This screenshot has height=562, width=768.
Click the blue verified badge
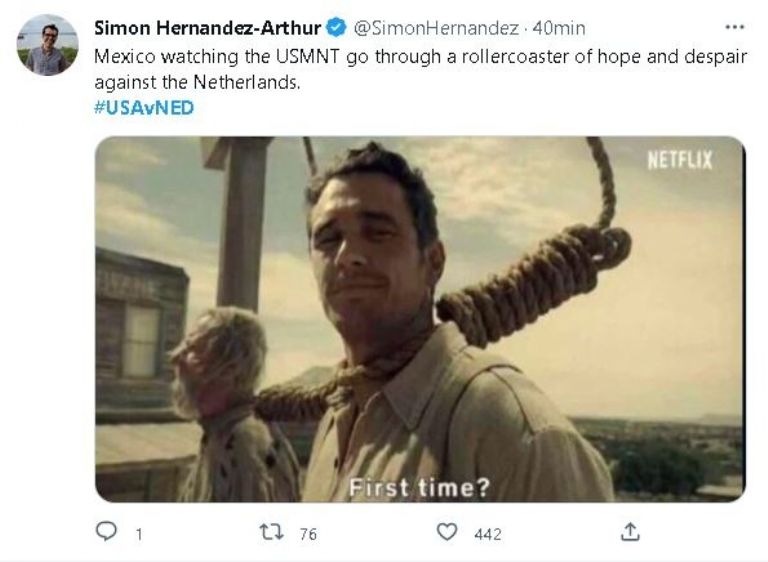[x=337, y=28]
